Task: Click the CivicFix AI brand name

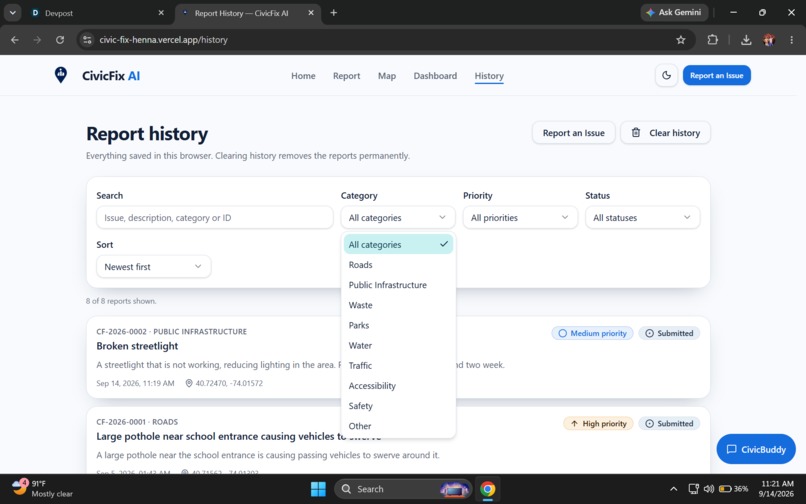Action: (111, 76)
